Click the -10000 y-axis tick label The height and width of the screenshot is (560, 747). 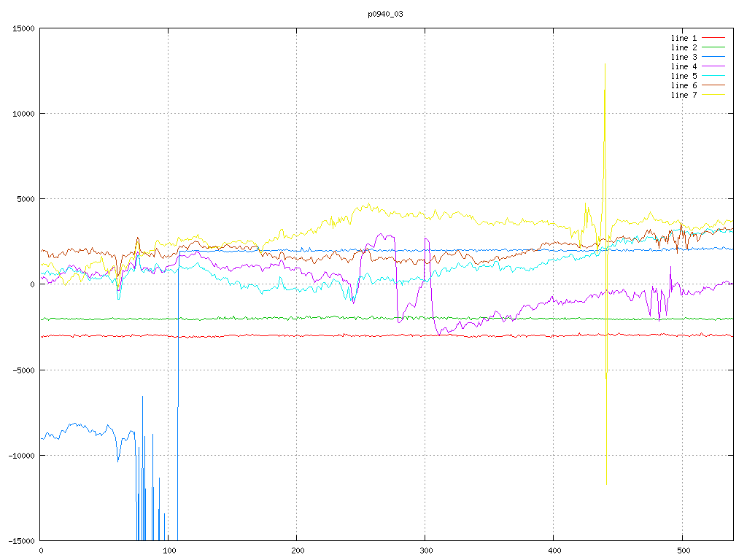click(20, 455)
